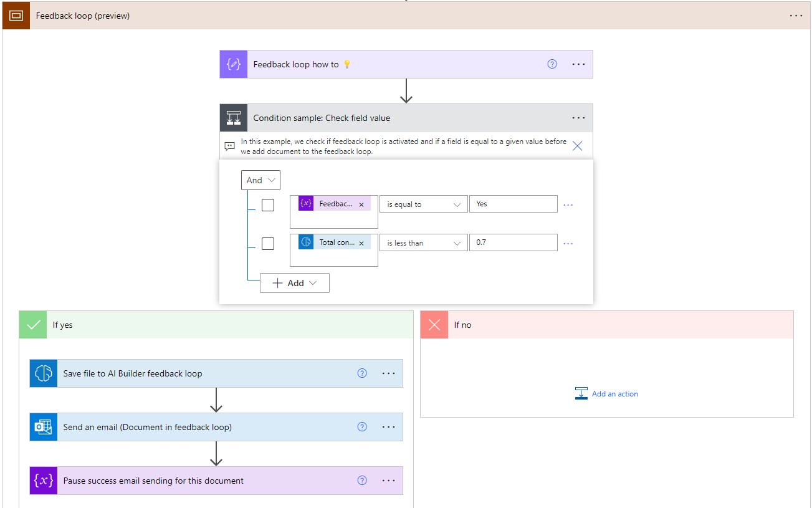This screenshot has width=812, height=508.
Task: Click the comment icon on the condition note
Action: tap(230, 146)
